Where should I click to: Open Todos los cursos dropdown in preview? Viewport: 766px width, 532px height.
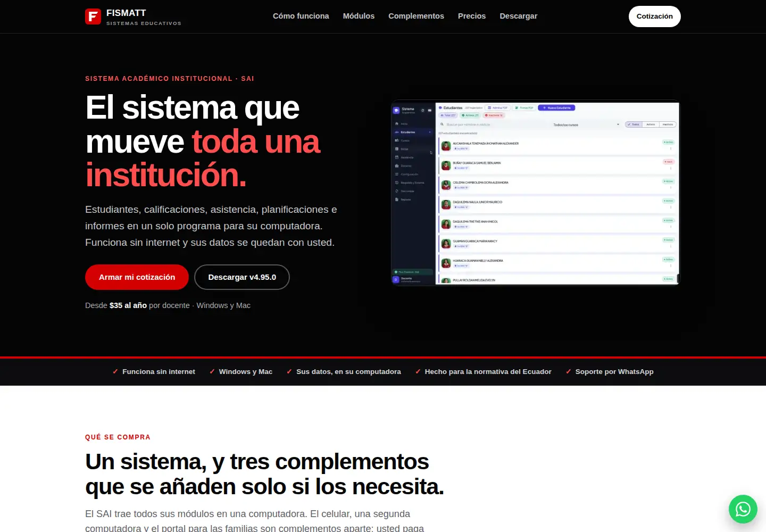tap(587, 124)
